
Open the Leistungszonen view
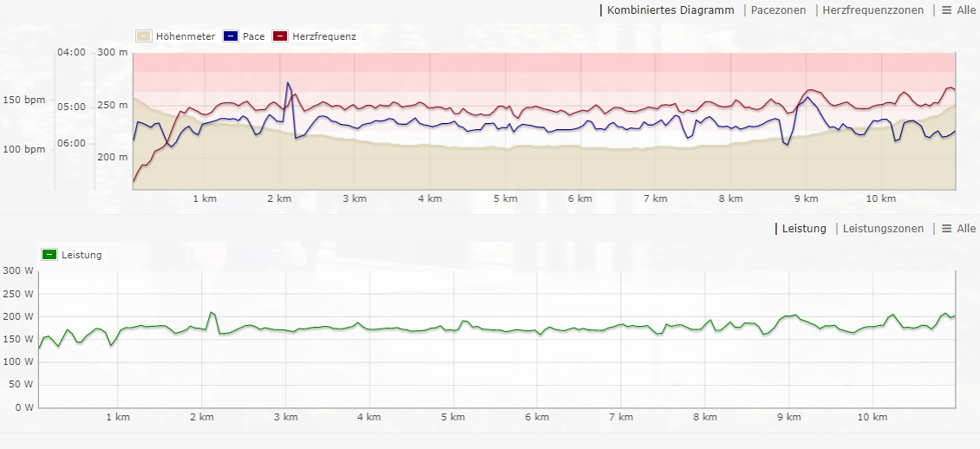882,229
